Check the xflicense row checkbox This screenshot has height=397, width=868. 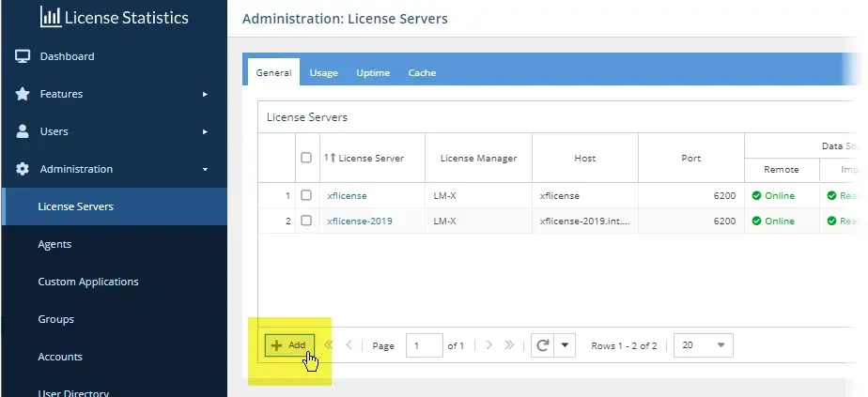pyautogui.click(x=306, y=195)
